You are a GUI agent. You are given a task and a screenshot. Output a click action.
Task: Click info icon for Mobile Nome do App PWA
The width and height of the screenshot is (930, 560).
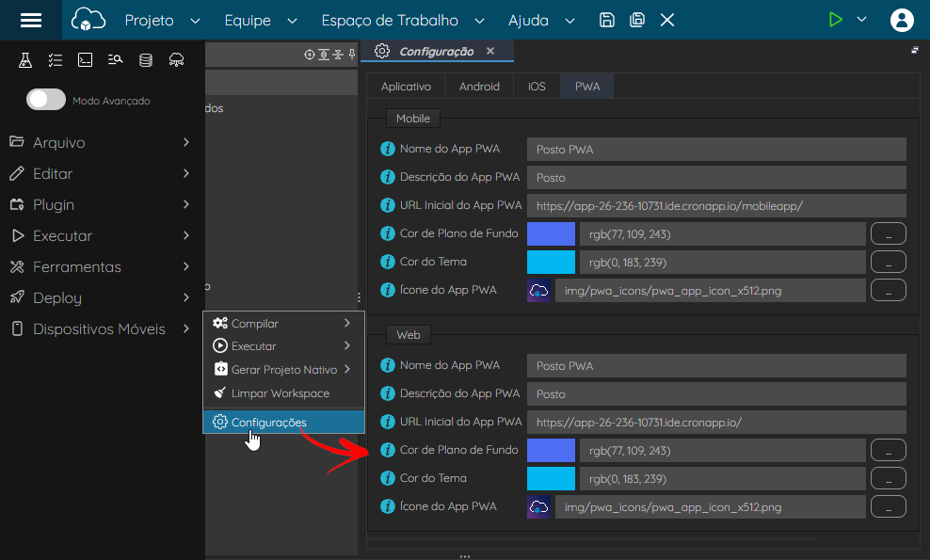click(x=387, y=149)
